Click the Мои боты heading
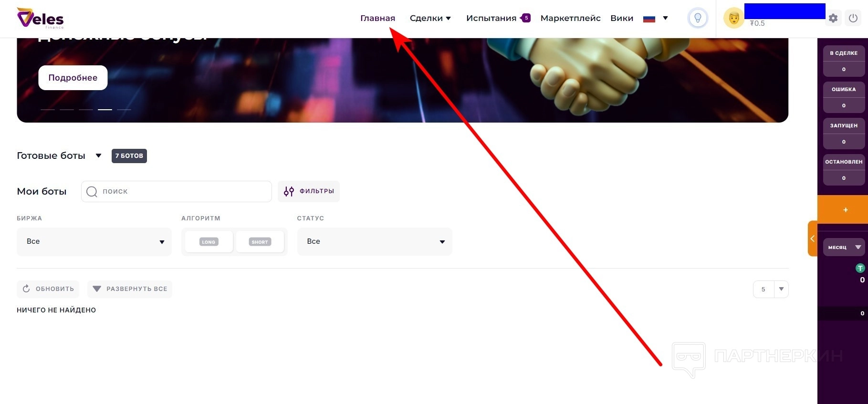Viewport: 868px width, 404px height. coord(42,191)
